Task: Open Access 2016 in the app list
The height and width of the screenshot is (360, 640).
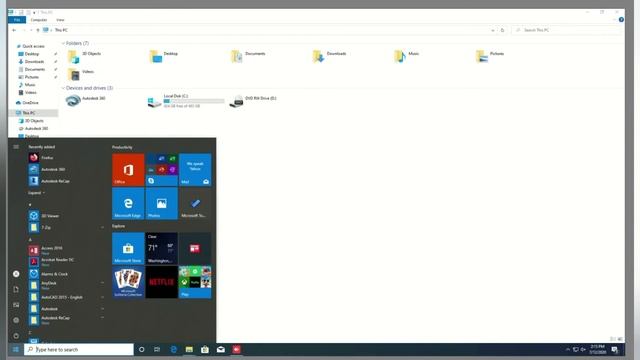Action: [x=65, y=250]
